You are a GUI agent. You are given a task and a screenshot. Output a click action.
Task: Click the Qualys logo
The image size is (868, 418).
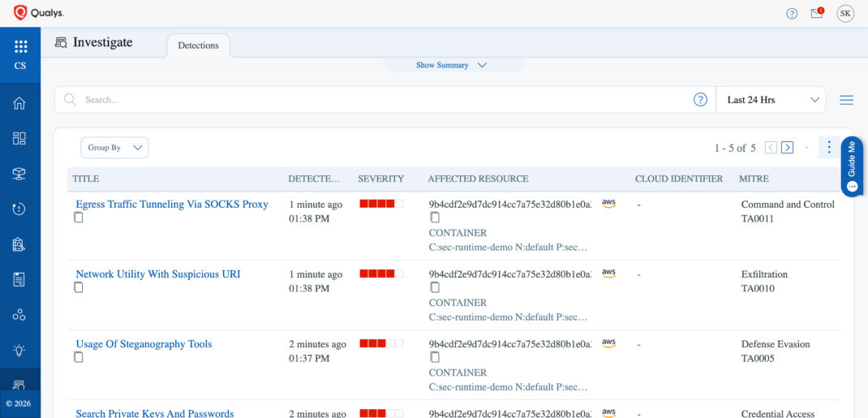[39, 12]
